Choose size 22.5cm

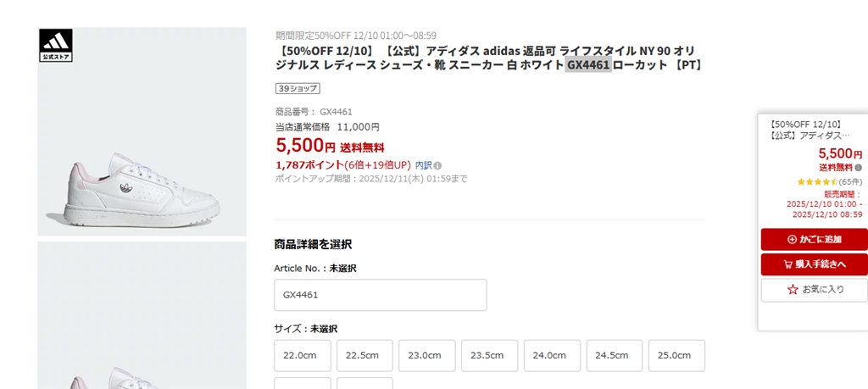click(x=364, y=355)
